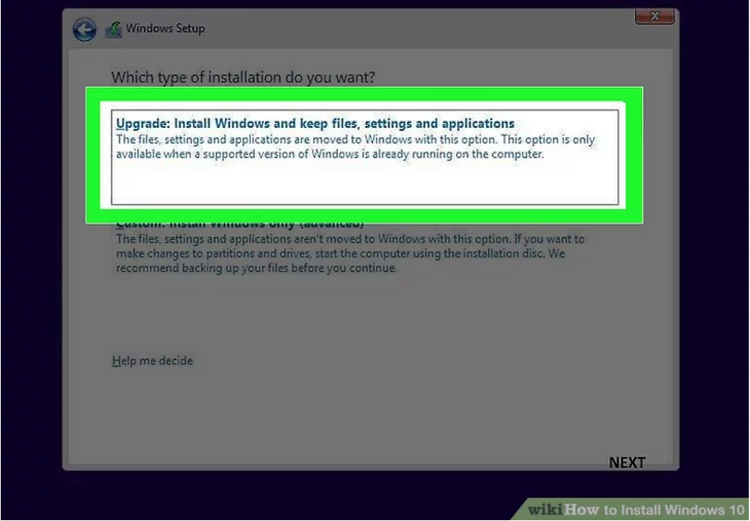Click the Windows Setup title icon
This screenshot has height=521, width=750.
point(114,30)
